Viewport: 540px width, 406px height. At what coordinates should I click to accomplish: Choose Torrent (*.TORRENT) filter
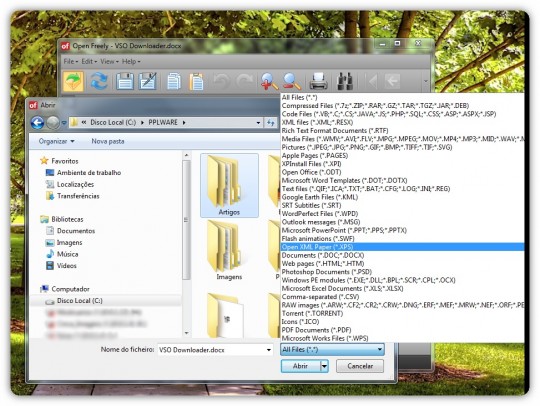(x=402, y=313)
